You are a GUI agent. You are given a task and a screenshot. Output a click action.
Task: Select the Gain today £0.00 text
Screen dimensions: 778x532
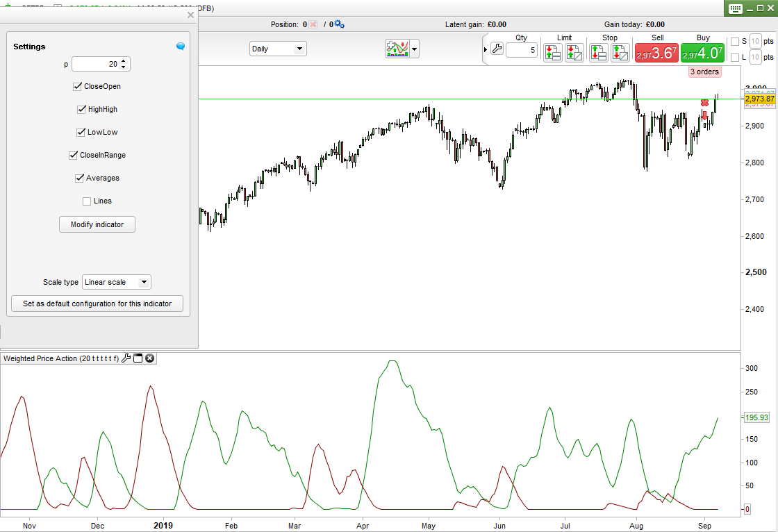[634, 24]
